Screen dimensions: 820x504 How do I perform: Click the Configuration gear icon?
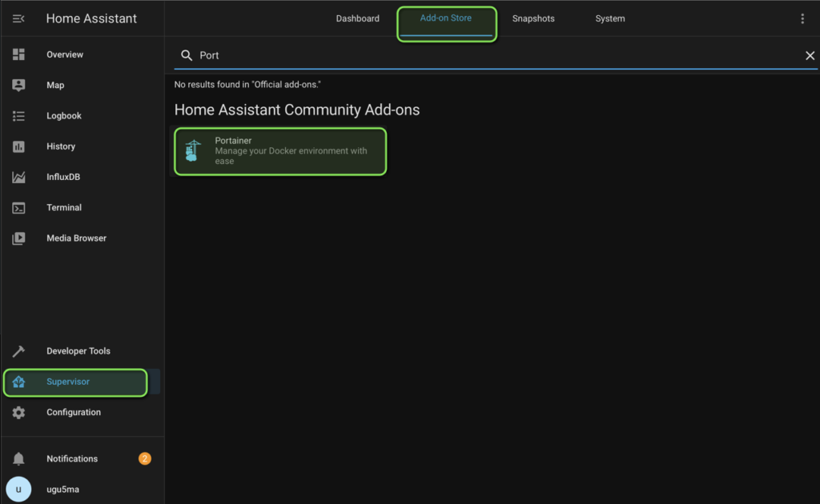(19, 413)
